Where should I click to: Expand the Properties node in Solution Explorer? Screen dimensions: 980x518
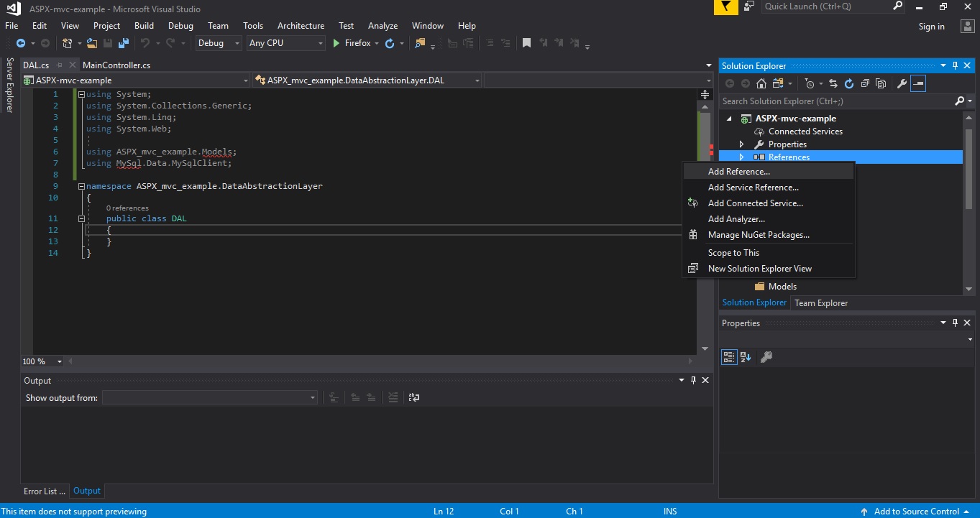[x=741, y=144]
